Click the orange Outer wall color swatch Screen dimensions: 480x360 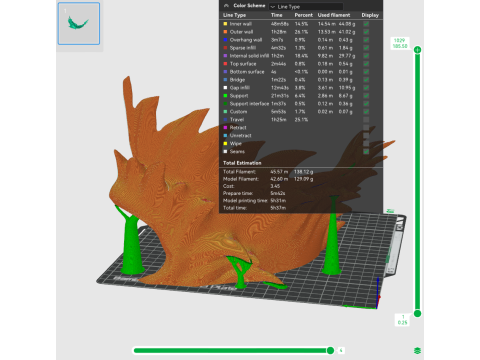click(225, 32)
